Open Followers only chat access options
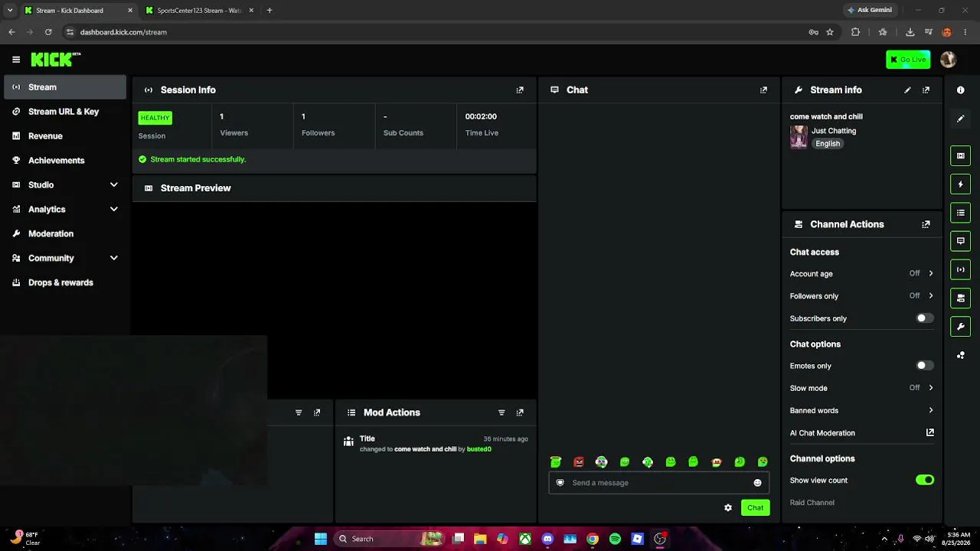 tap(861, 296)
